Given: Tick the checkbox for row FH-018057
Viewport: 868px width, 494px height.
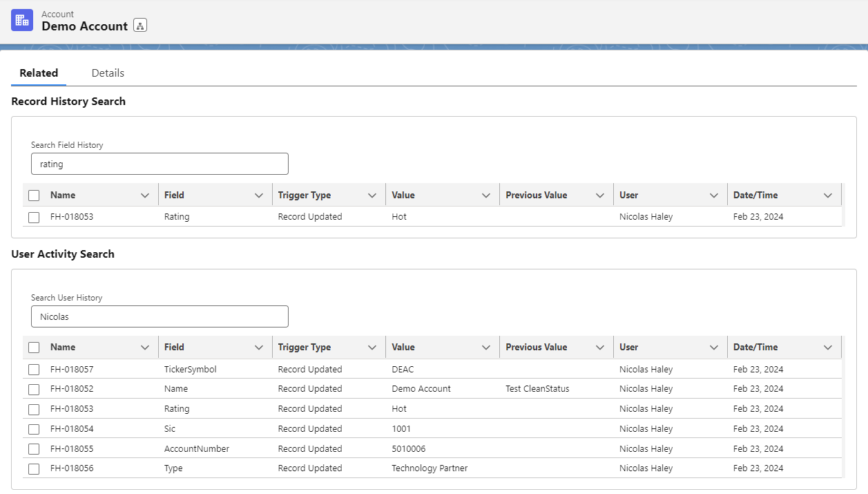Looking at the screenshot, I should (x=34, y=370).
